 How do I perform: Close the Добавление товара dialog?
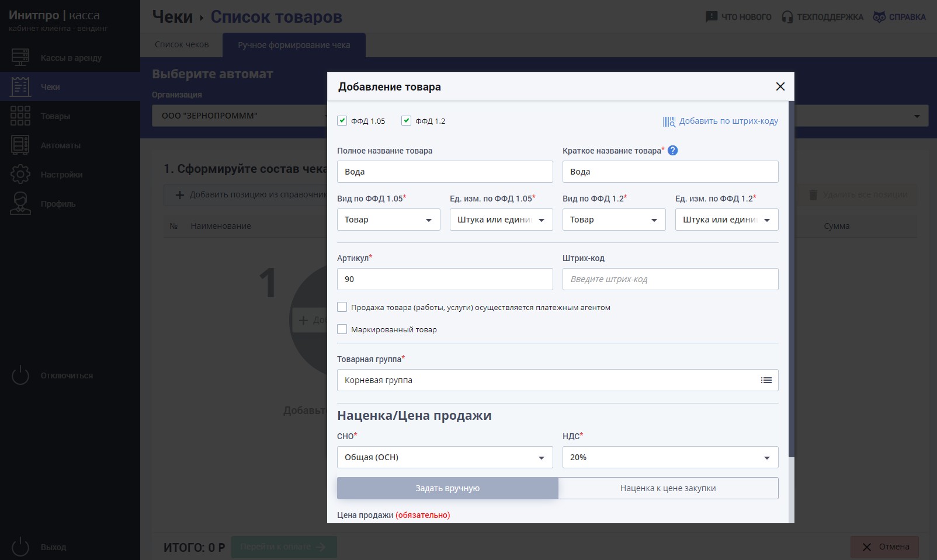point(780,86)
